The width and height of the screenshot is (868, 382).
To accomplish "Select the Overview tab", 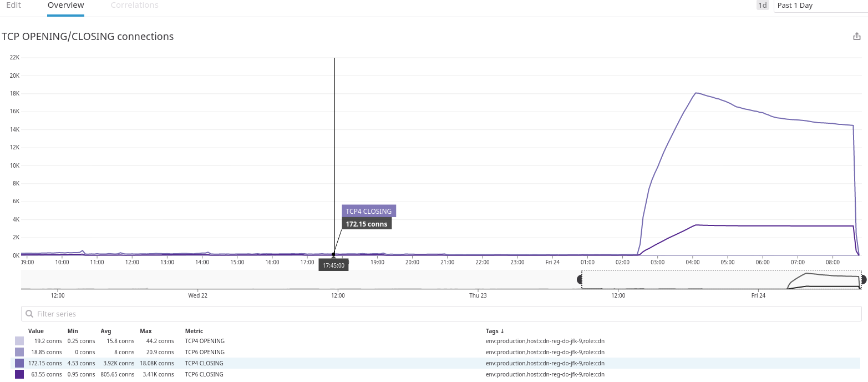I will [x=66, y=5].
